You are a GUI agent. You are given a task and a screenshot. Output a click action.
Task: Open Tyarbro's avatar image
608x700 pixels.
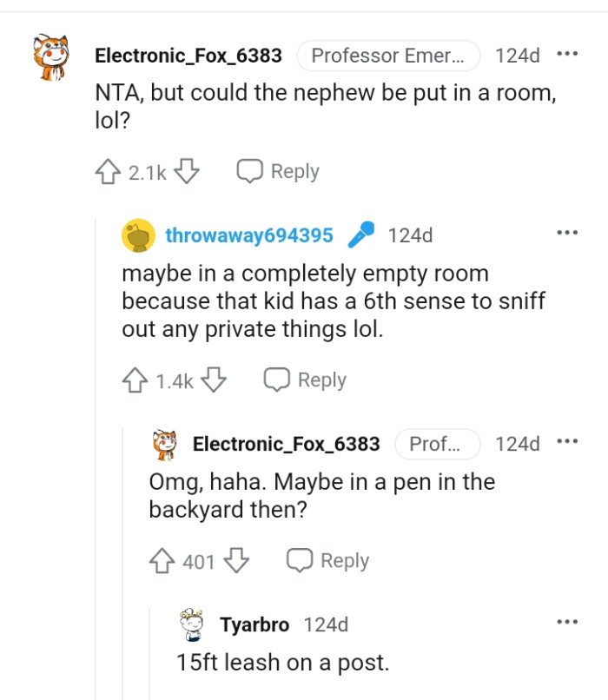point(192,626)
